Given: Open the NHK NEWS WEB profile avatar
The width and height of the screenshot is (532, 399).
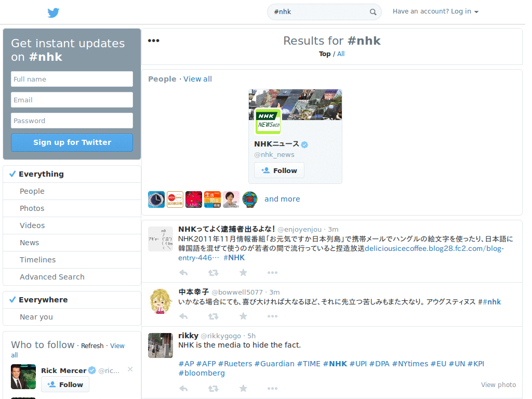Looking at the screenshot, I should (x=268, y=121).
